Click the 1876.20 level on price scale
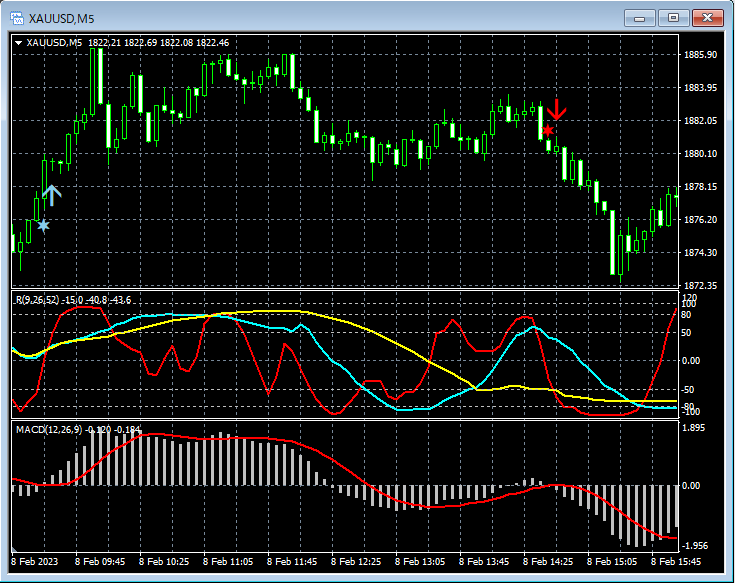Image resolution: width=736 pixels, height=583 pixels. click(700, 220)
